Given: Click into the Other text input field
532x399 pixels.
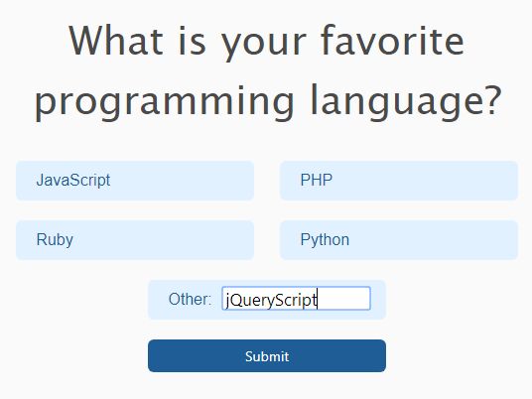Looking at the screenshot, I should click(x=296, y=298).
